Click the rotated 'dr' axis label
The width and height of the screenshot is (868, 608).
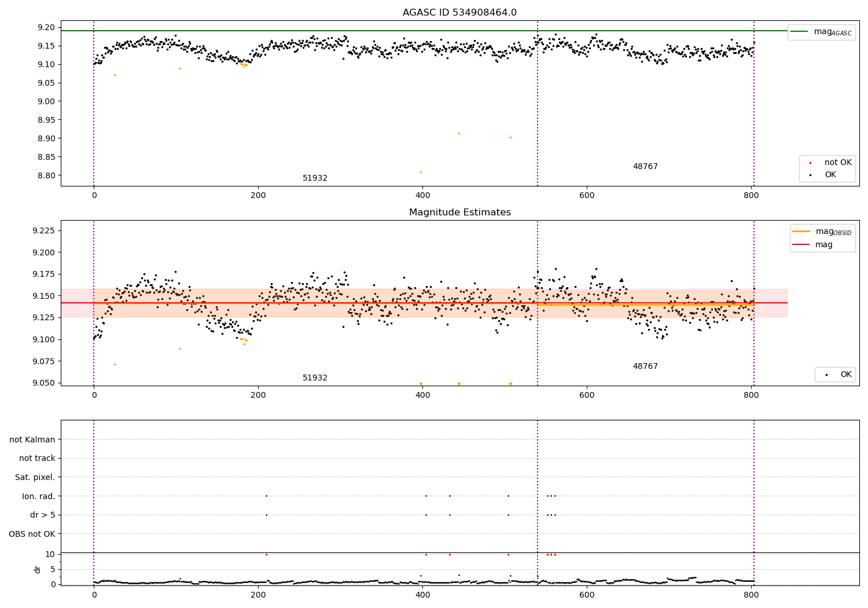click(38, 569)
